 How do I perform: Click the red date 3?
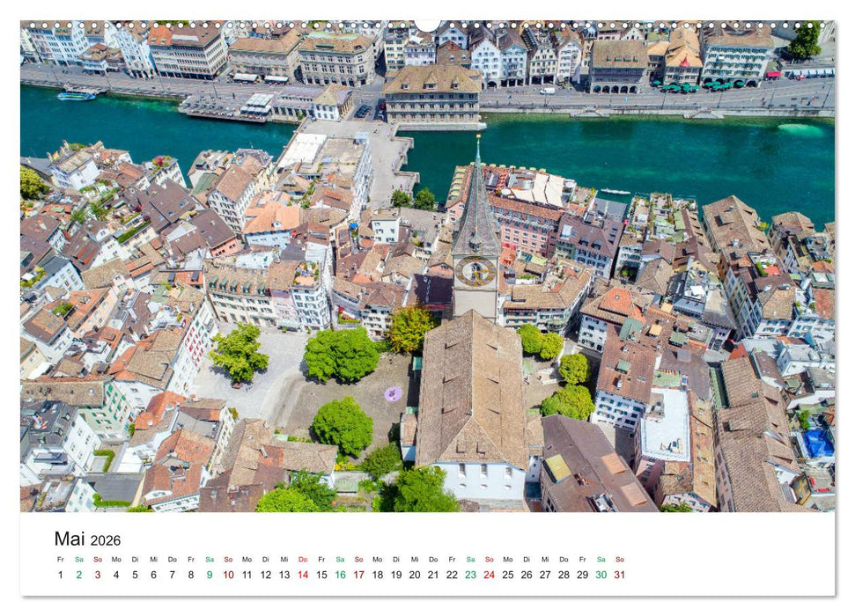pyautogui.click(x=99, y=573)
